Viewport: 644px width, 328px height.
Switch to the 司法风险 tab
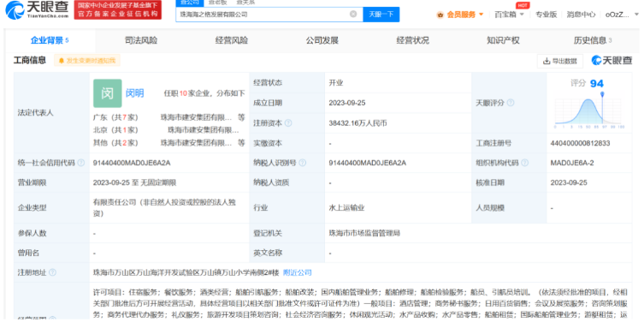tap(141, 40)
